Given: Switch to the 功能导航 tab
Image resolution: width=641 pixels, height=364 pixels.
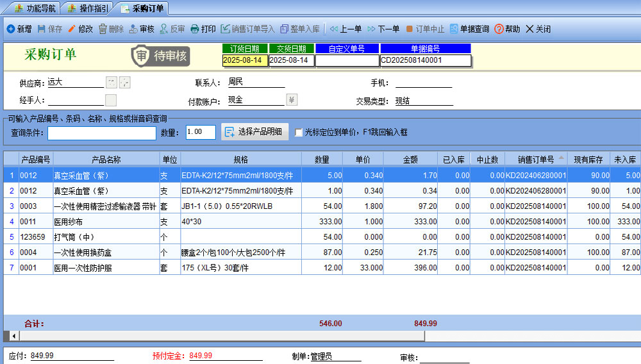Looking at the screenshot, I should tap(35, 8).
